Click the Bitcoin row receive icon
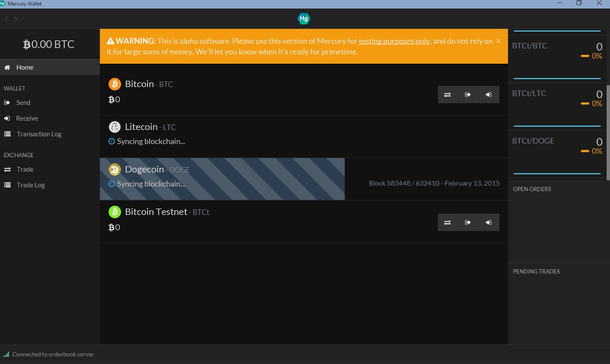 pos(489,95)
